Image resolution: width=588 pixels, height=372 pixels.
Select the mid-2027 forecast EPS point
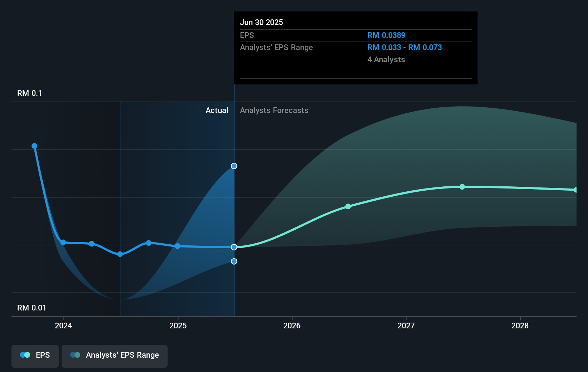click(462, 187)
